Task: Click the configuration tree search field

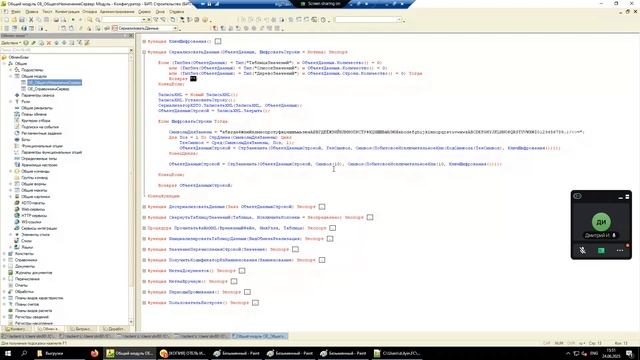Action: (x=64, y=50)
